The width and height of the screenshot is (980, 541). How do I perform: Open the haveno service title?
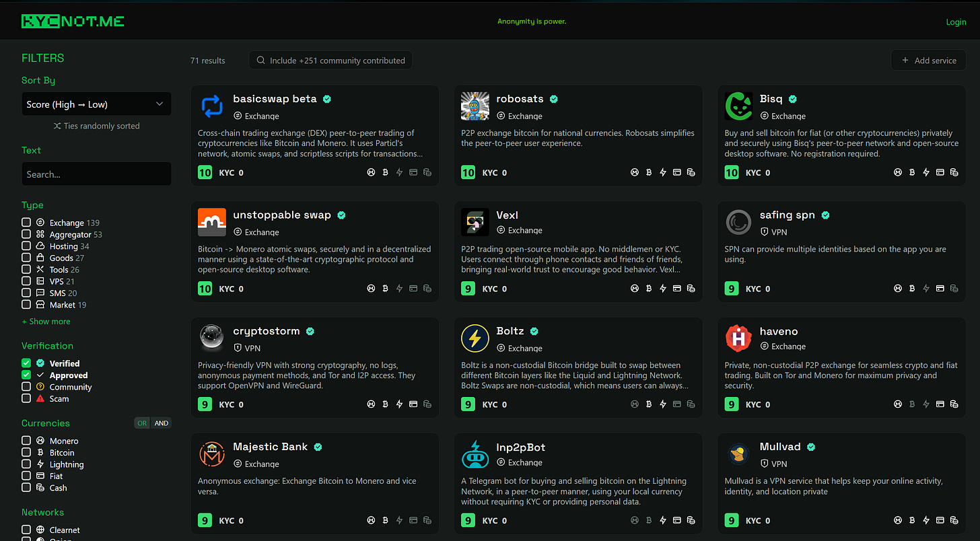(x=779, y=331)
